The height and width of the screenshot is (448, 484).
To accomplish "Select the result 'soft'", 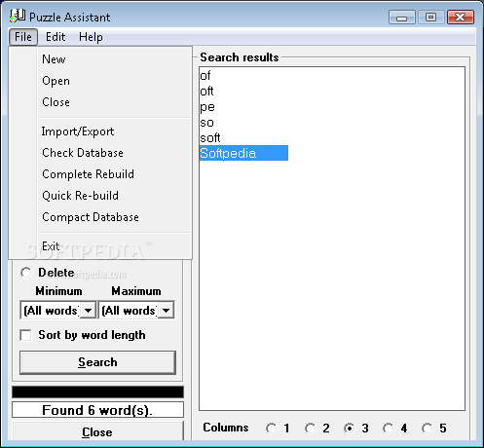I will click(x=210, y=138).
